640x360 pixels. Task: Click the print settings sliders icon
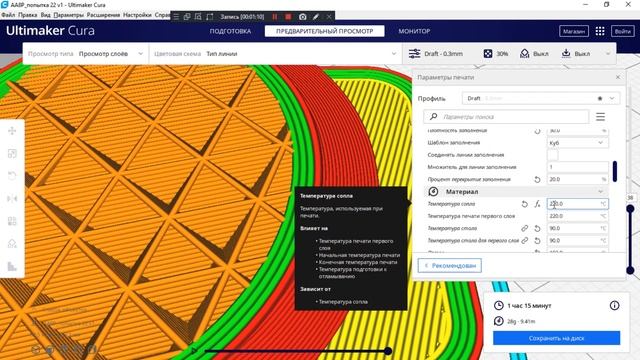(x=414, y=53)
